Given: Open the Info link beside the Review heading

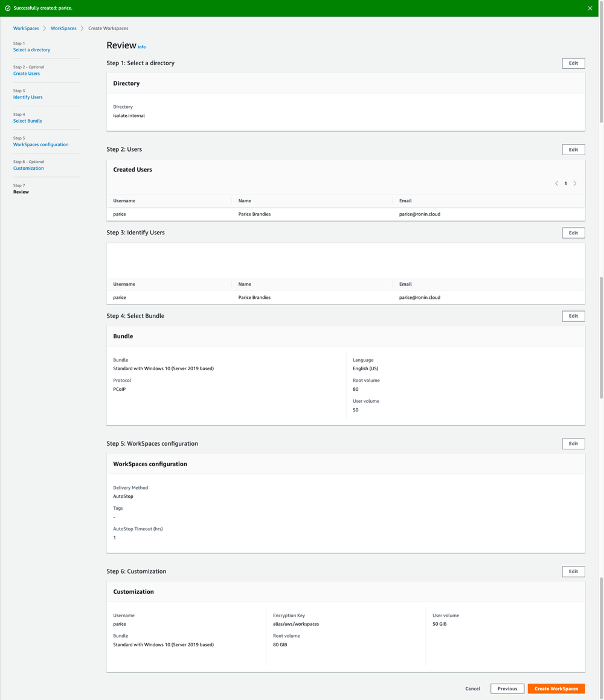Looking at the screenshot, I should [x=142, y=47].
